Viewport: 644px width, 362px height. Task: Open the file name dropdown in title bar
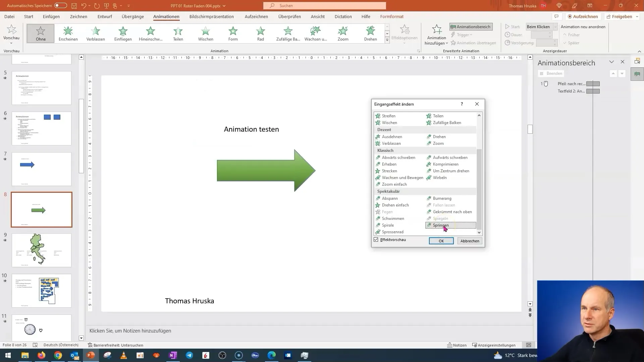coord(224,6)
